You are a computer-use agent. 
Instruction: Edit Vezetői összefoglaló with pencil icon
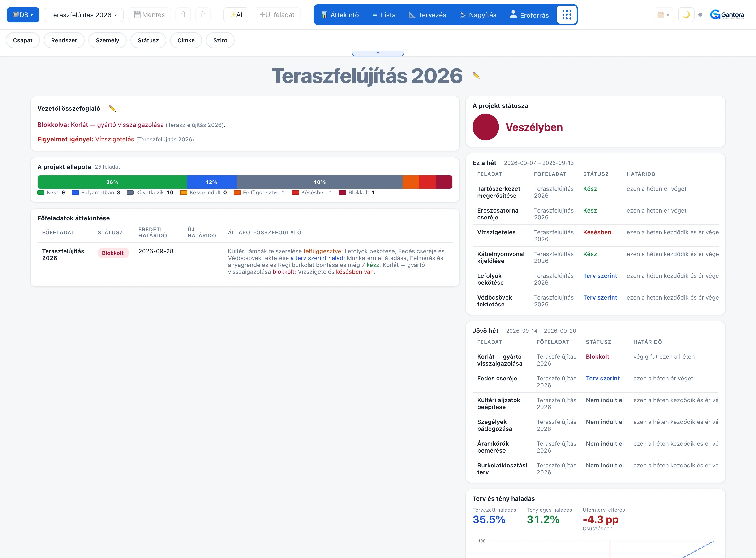(112, 109)
